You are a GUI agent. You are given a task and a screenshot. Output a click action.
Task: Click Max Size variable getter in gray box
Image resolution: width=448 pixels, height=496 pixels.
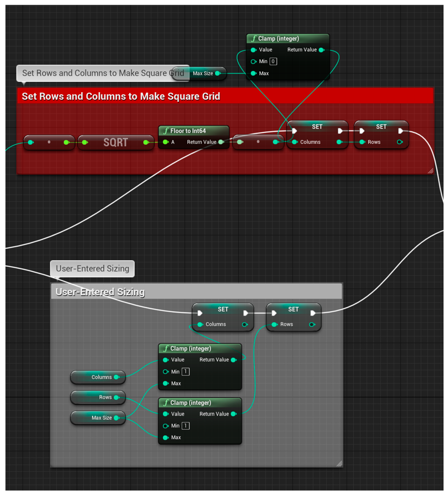tap(98, 418)
